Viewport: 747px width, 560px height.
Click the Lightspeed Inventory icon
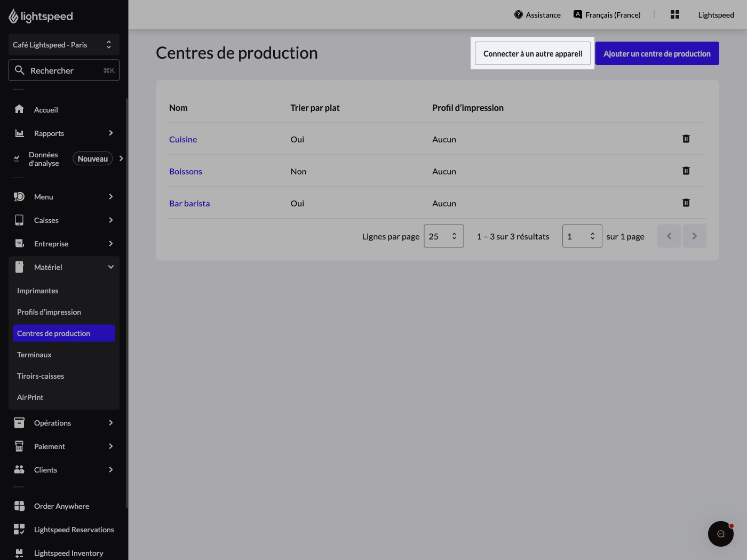[19, 553]
